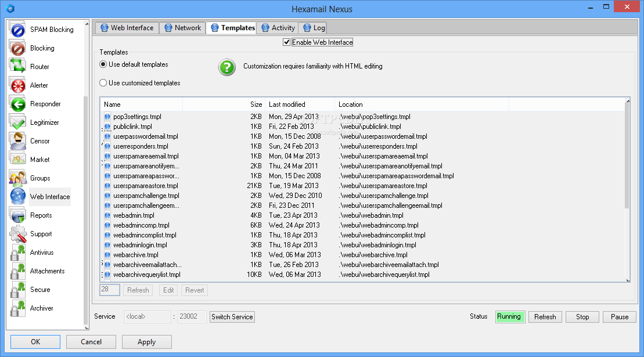This screenshot has height=357, width=644.
Task: Open the Reports module icon
Action: pyautogui.click(x=17, y=215)
